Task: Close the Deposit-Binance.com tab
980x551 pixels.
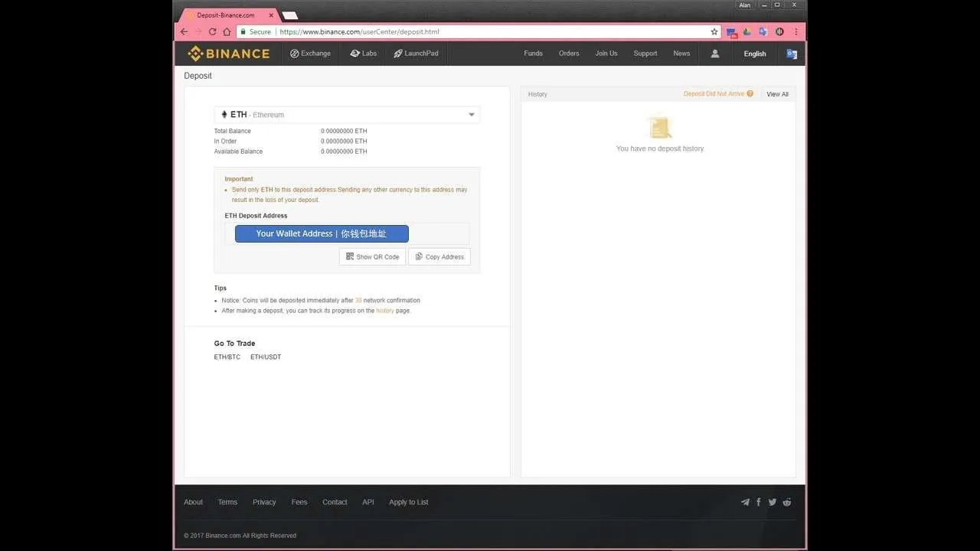Action: click(271, 15)
